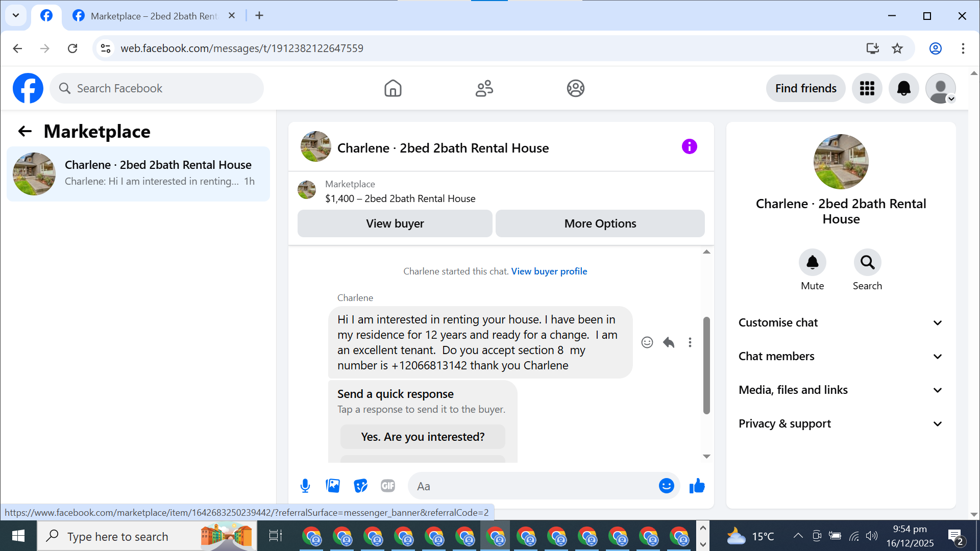
Task: Open the rental house photo in right panel
Action: [841, 162]
